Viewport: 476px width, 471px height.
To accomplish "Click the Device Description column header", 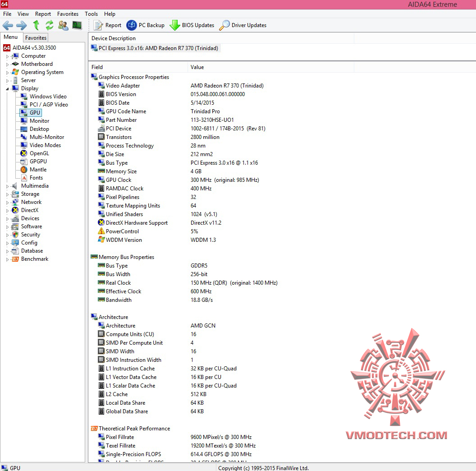I will [x=221, y=38].
